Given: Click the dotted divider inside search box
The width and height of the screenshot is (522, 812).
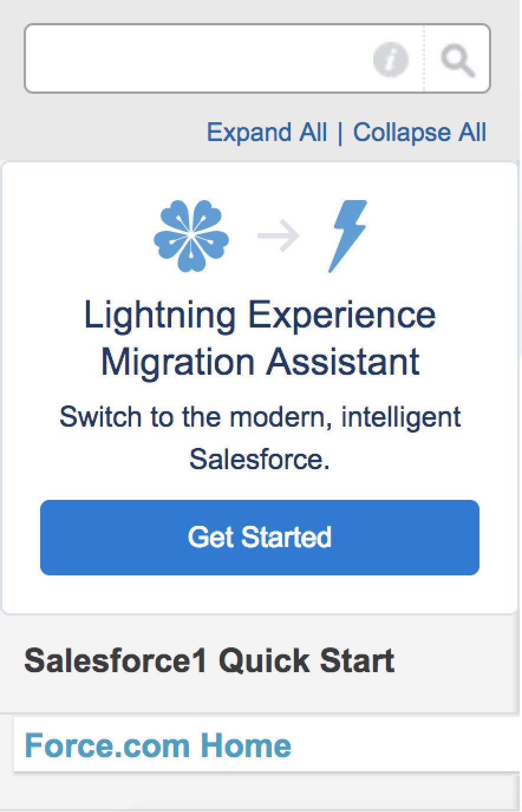Looking at the screenshot, I should click(x=424, y=59).
